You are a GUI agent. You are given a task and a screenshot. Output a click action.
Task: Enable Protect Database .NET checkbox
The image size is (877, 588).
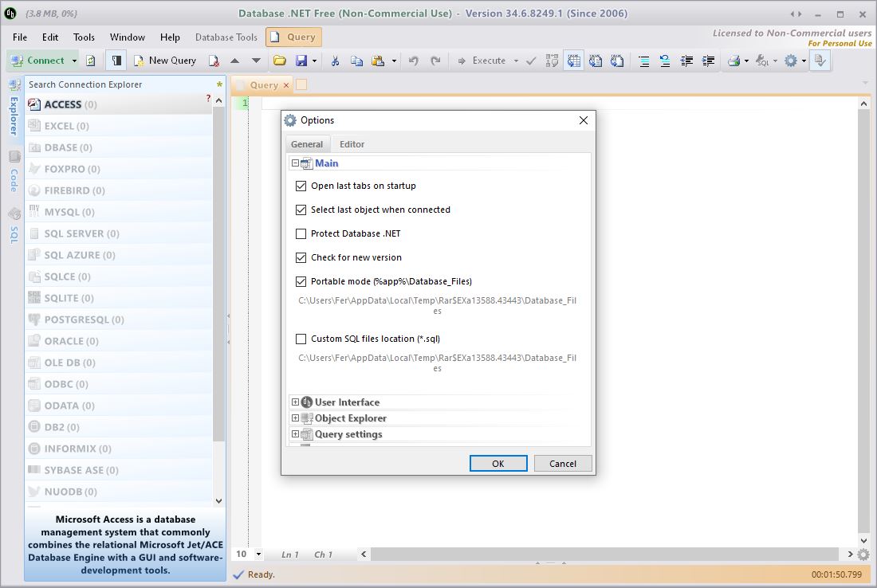tap(301, 233)
